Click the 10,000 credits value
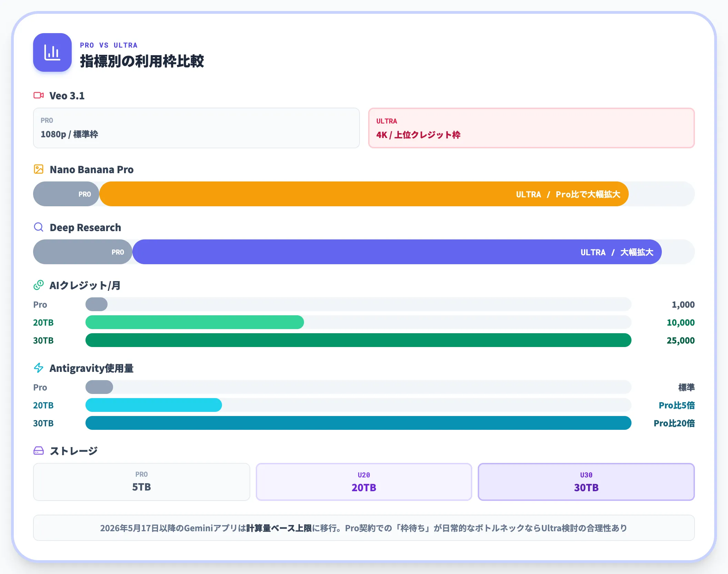The width and height of the screenshot is (728, 574). [x=681, y=322]
